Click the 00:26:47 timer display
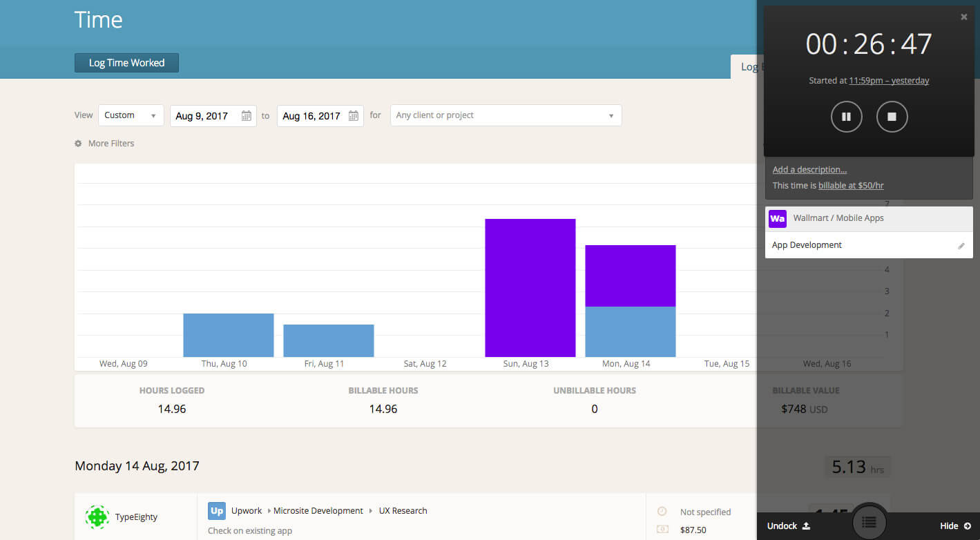The width and height of the screenshot is (980, 540). coord(869,45)
